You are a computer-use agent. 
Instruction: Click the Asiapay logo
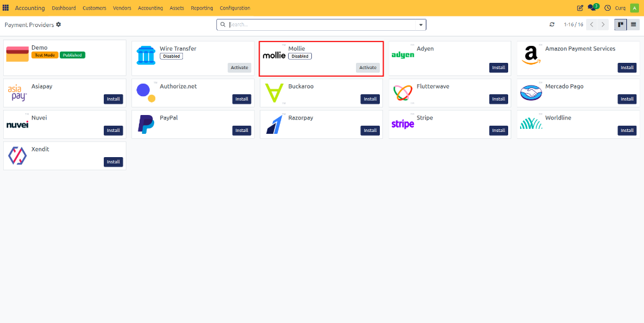[17, 93]
